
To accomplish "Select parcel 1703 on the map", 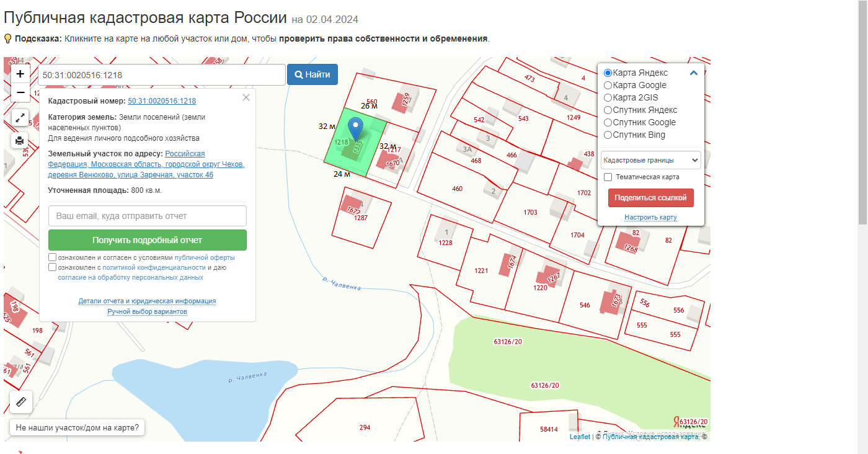I will point(530,213).
